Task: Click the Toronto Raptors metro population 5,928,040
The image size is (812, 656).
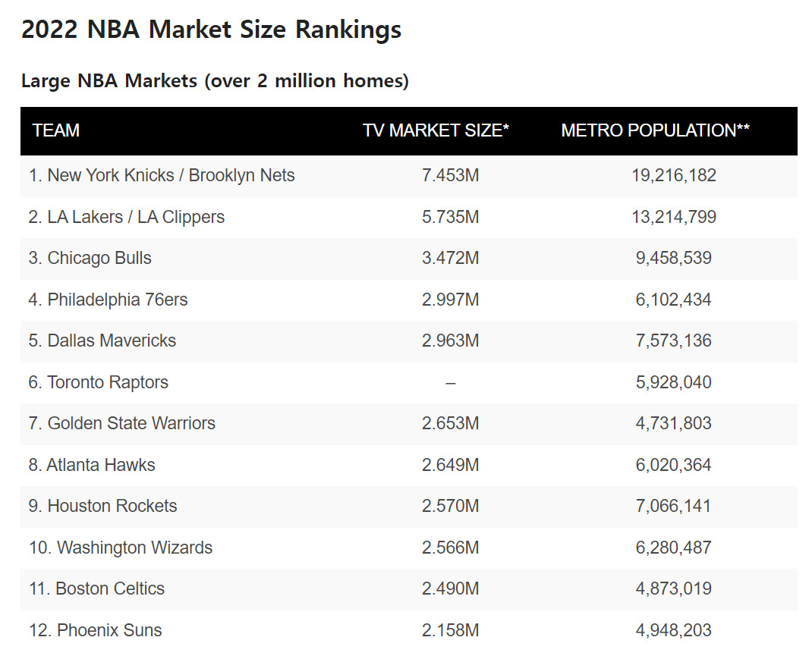Action: click(x=674, y=382)
